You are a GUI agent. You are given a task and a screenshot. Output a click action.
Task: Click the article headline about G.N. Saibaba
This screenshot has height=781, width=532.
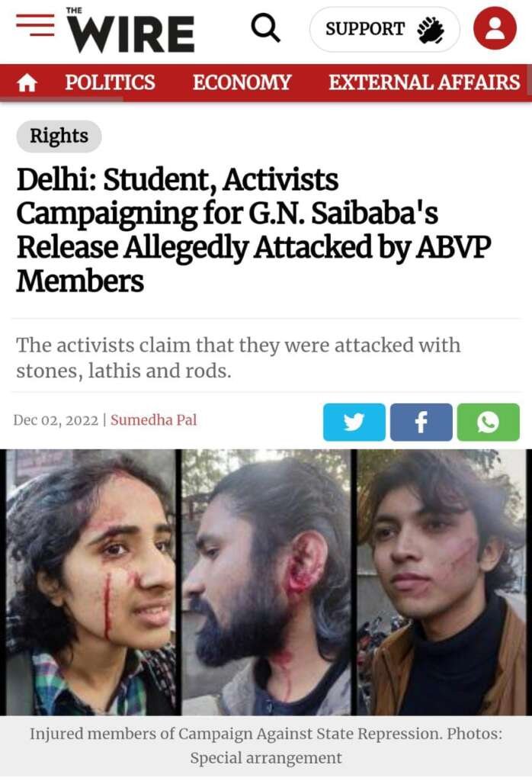click(254, 230)
